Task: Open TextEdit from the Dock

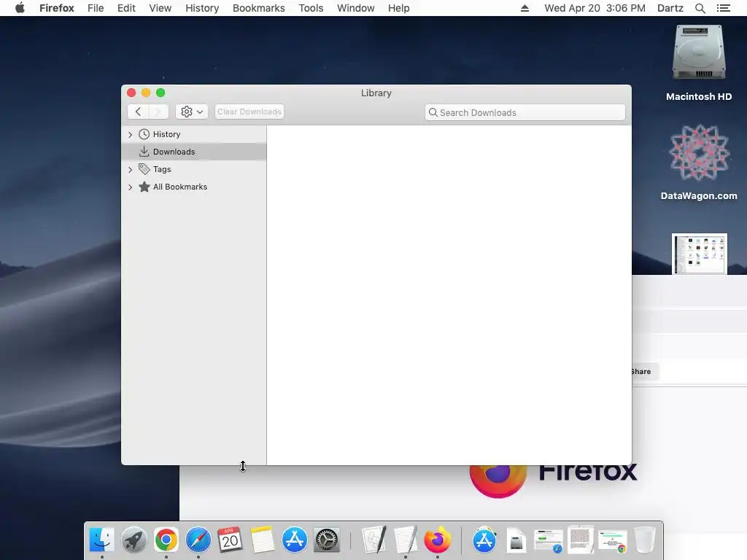Action: click(x=406, y=540)
